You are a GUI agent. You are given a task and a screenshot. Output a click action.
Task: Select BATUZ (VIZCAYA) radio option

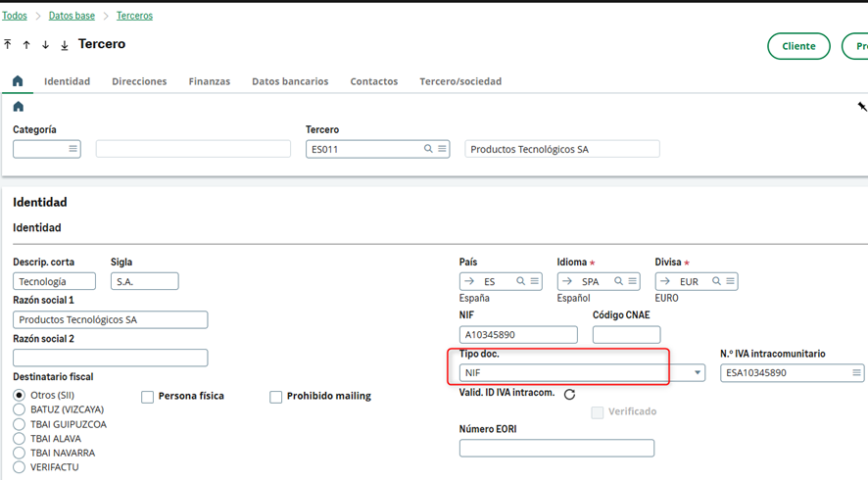20,409
